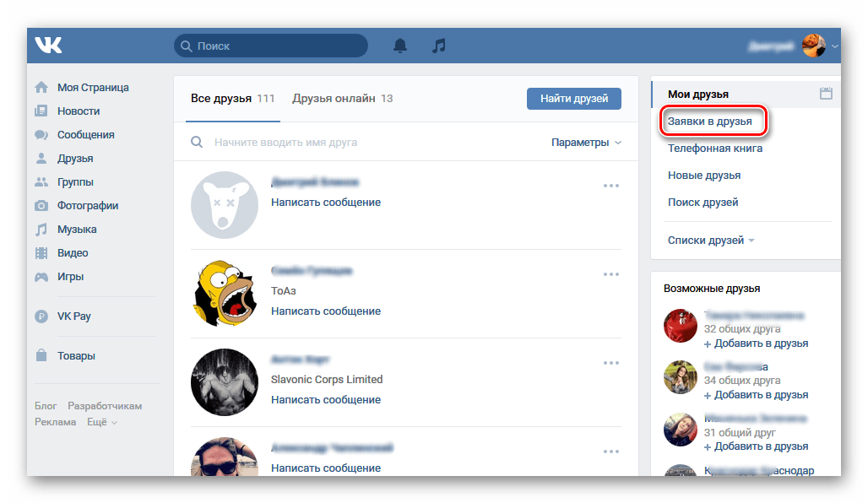This screenshot has height=503, width=868.
Task: Click the Найти друзей button
Action: tap(574, 98)
